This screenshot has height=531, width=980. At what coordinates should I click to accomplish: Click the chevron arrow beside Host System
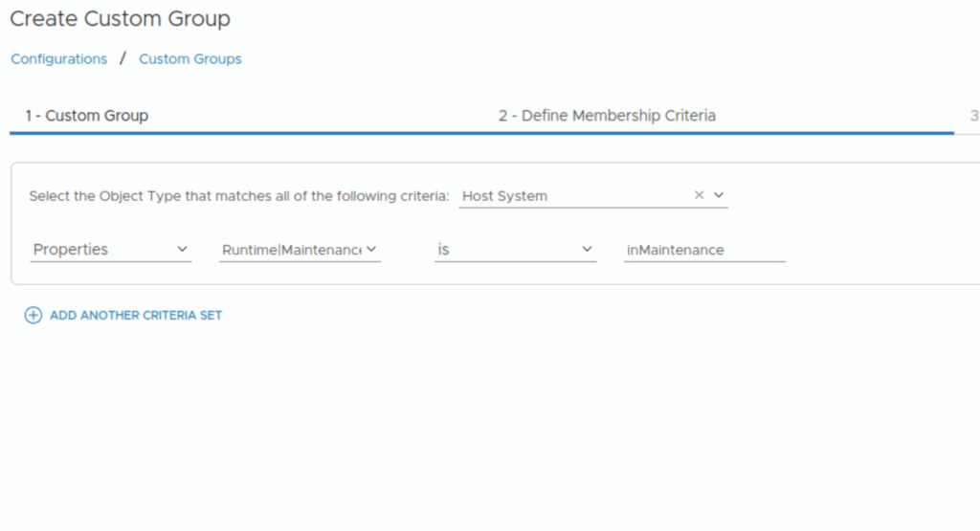(x=719, y=195)
